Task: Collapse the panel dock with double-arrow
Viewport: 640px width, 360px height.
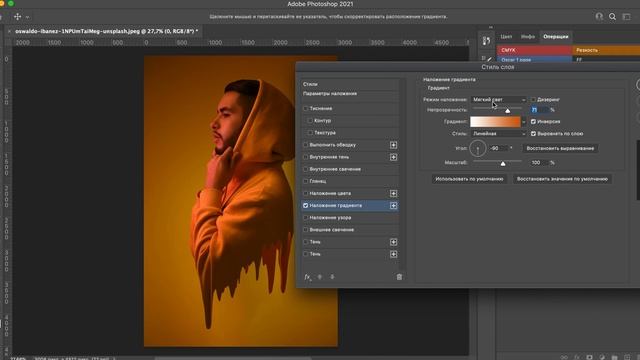Action: [x=491, y=27]
